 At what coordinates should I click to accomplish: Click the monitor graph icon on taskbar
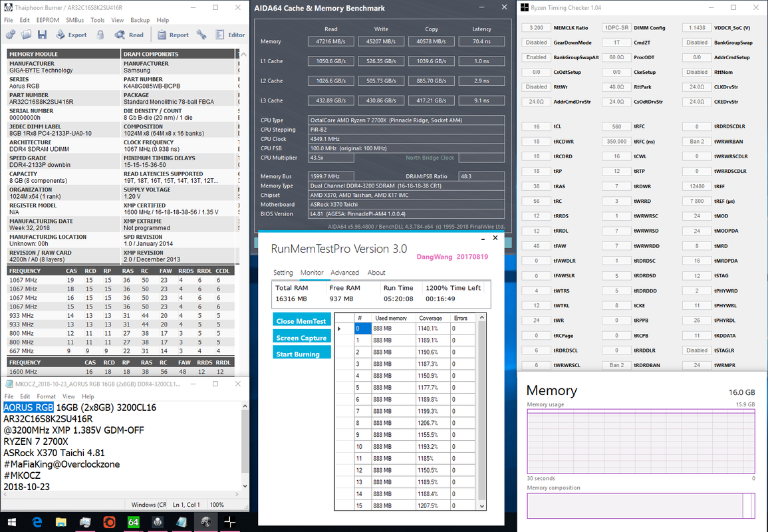[84, 522]
